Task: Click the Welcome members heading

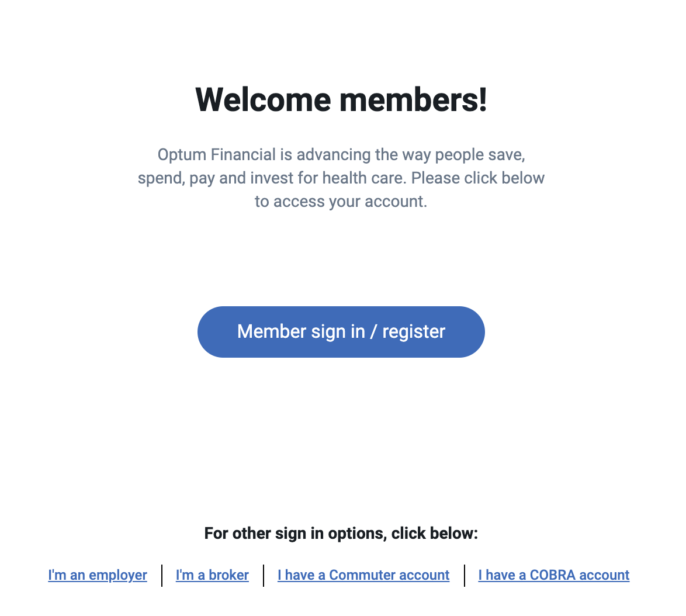Action: (x=341, y=99)
